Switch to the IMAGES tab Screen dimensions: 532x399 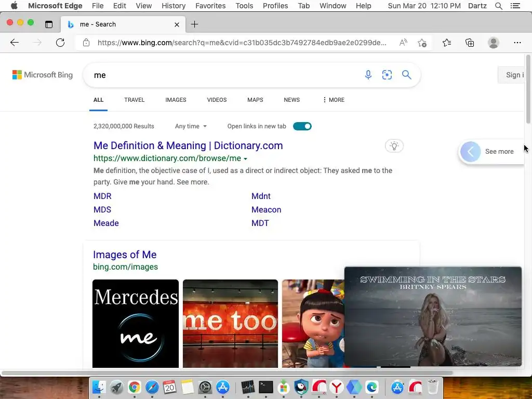(x=176, y=100)
